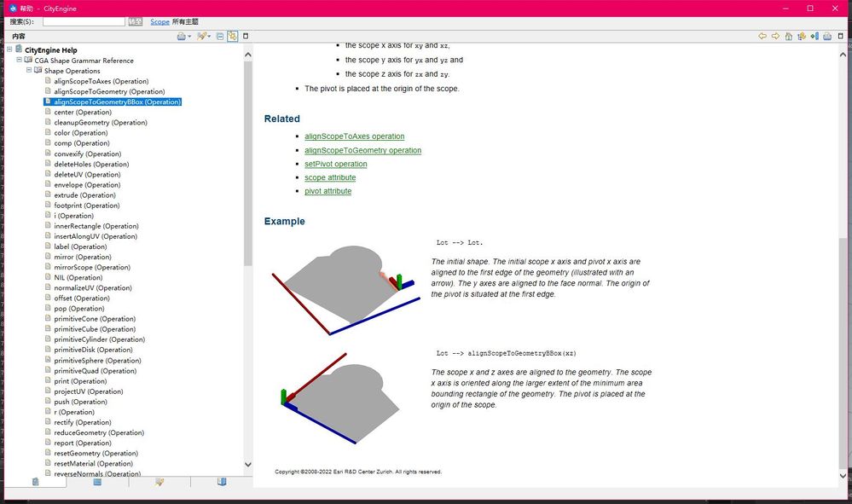Click the content pane scrollbar down arrow
This screenshot has width=852, height=504.
click(x=843, y=476)
